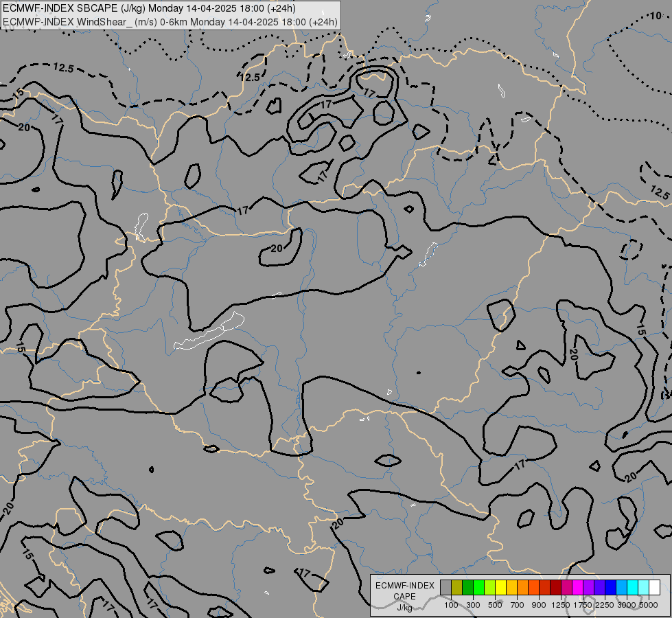Pick the violet-indigo swatch before 2250
672x618 pixels.
tap(599, 588)
